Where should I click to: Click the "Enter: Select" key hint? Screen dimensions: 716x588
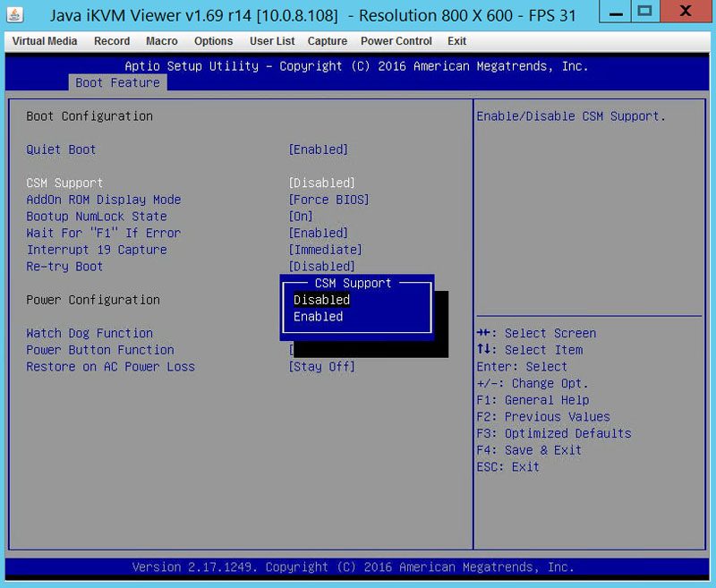click(522, 367)
